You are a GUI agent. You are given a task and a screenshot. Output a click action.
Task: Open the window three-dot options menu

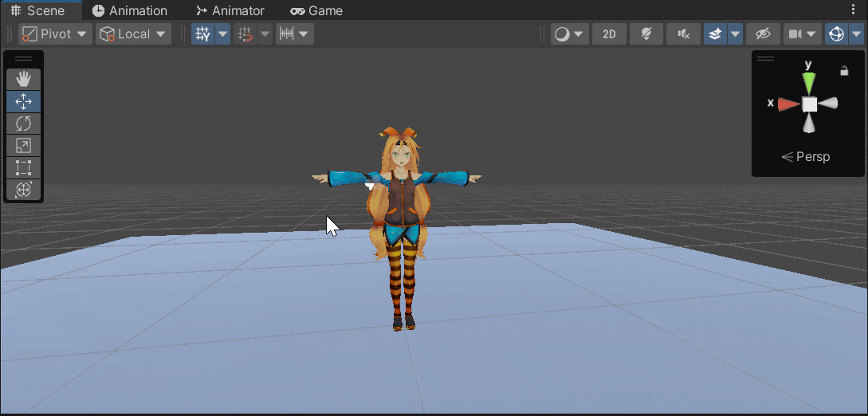(853, 10)
